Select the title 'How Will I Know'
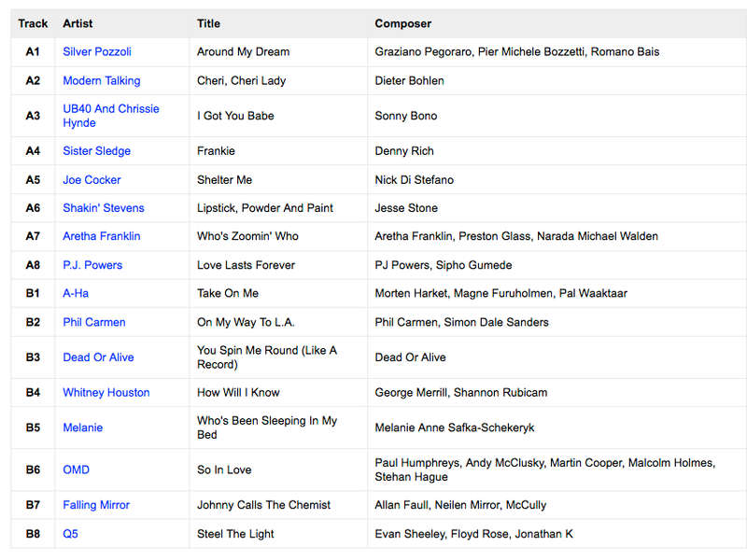This screenshot has height=560, width=747. pos(238,393)
